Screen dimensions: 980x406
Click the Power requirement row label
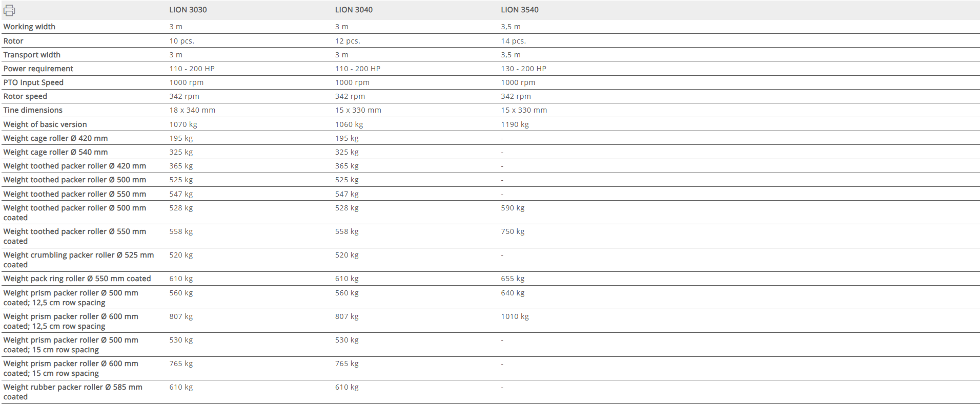coord(38,69)
